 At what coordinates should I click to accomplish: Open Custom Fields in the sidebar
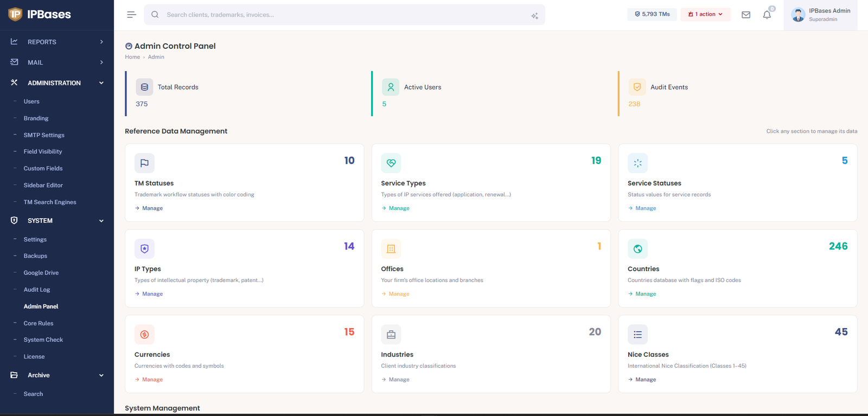pos(43,168)
